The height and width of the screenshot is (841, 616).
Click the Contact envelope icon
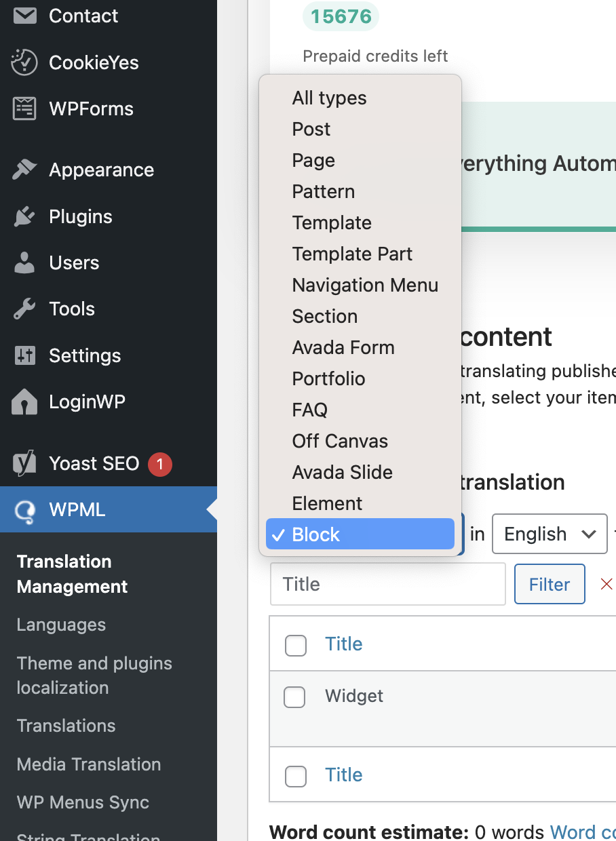coord(25,16)
